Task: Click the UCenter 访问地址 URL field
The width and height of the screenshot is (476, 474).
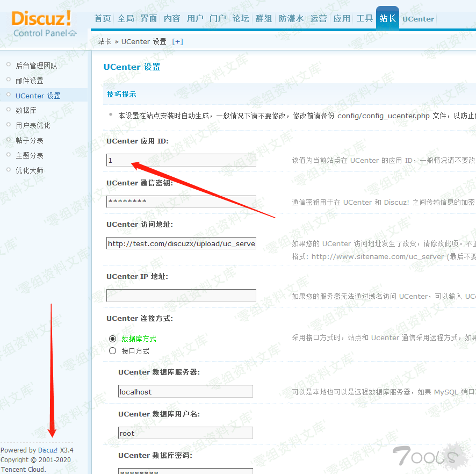Action: click(x=181, y=243)
